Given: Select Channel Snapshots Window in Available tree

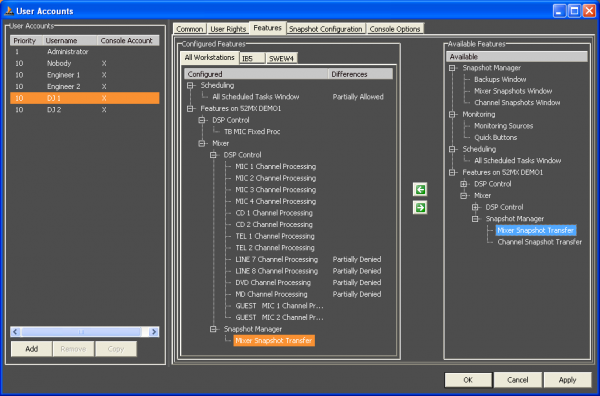Looking at the screenshot, I should (517, 103).
